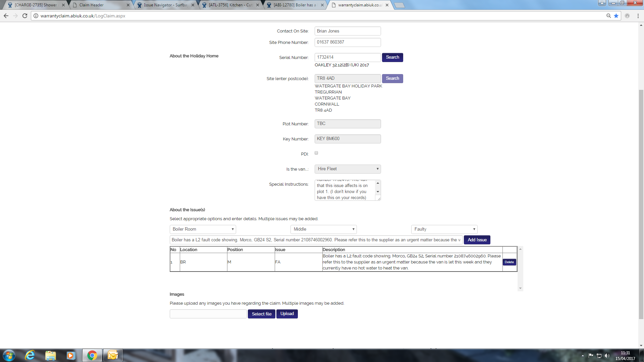Open Internet Explorer from the taskbar

click(30, 355)
